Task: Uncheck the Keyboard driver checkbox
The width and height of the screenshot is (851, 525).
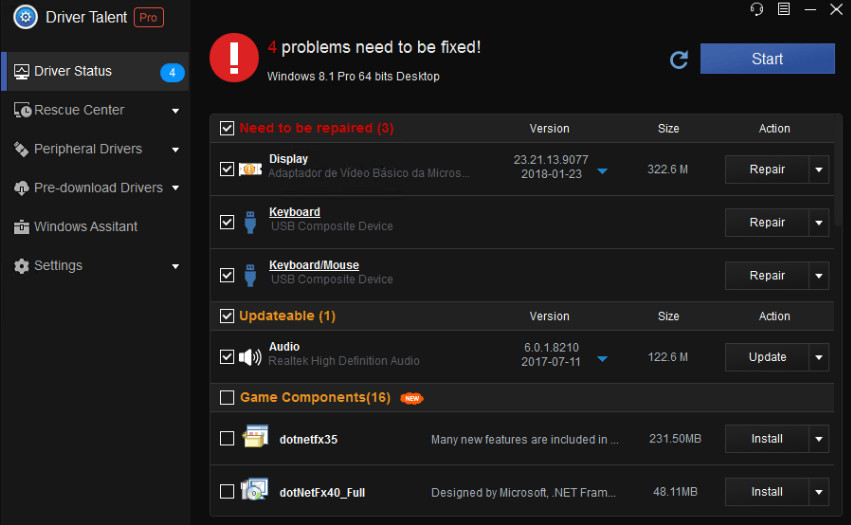Action: (227, 222)
